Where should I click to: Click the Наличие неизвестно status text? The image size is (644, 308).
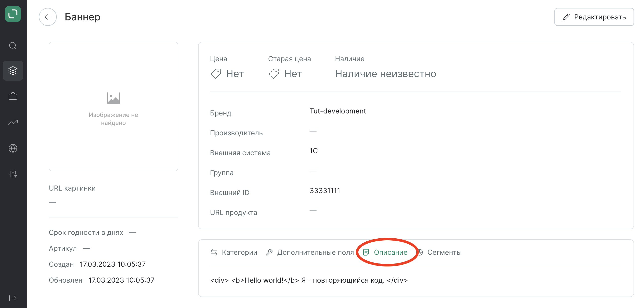click(x=385, y=74)
